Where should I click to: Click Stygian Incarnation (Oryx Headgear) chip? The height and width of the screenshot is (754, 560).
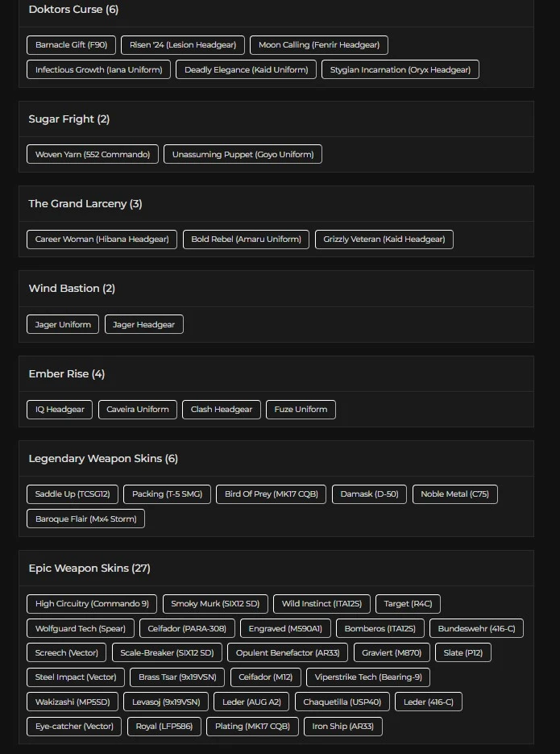point(400,70)
